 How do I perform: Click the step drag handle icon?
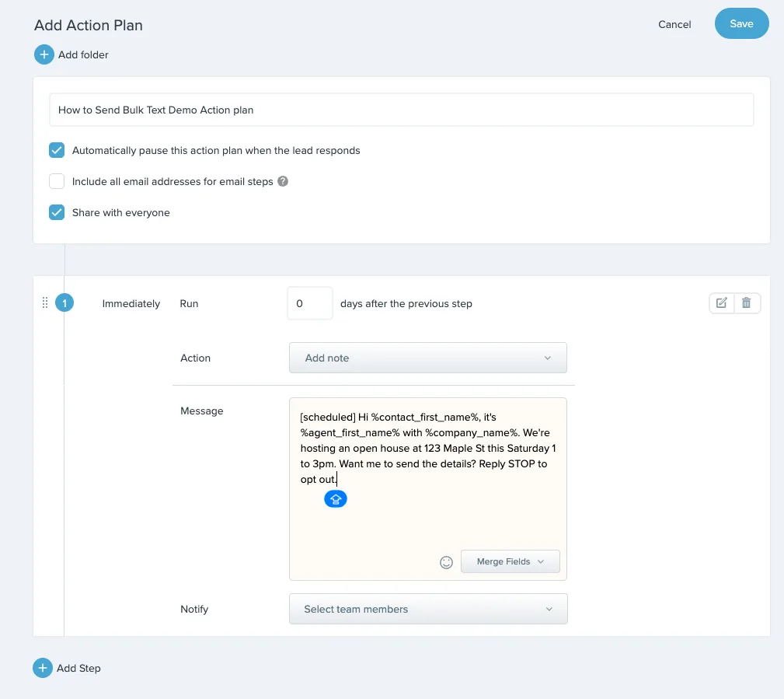click(x=45, y=302)
